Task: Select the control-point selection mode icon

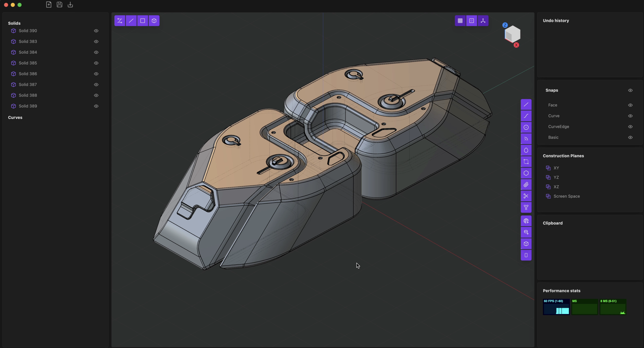Action: [x=120, y=21]
